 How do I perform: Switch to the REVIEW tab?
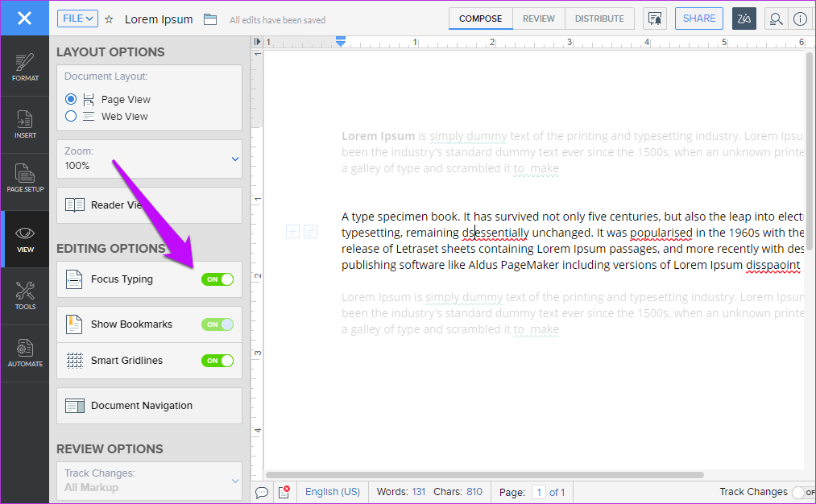[539, 19]
